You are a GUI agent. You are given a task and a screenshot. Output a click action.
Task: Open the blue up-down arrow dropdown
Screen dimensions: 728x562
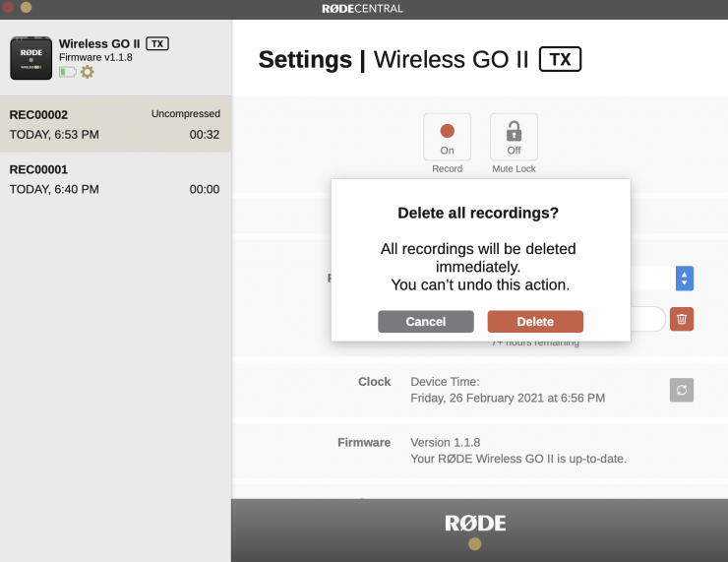[685, 279]
